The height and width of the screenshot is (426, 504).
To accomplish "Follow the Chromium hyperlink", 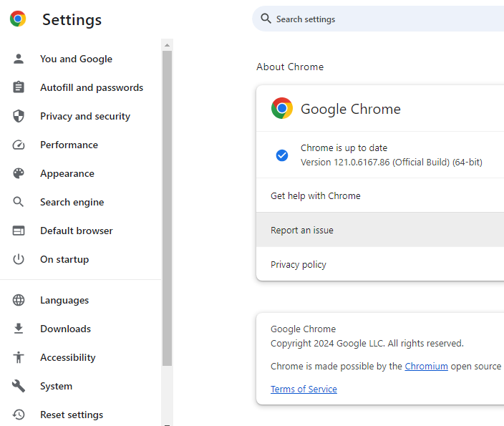I will [426, 366].
